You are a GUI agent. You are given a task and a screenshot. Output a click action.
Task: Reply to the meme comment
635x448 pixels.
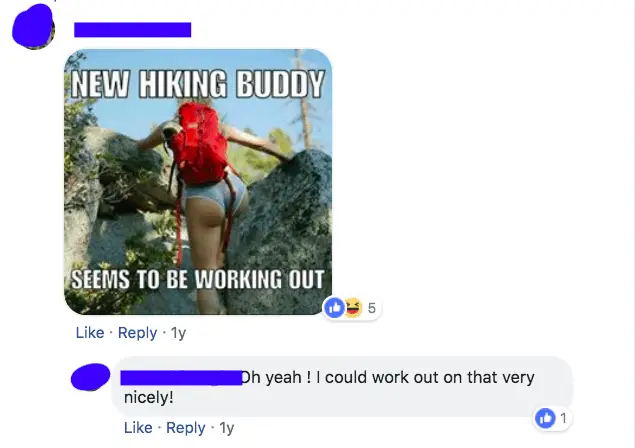coord(137,333)
